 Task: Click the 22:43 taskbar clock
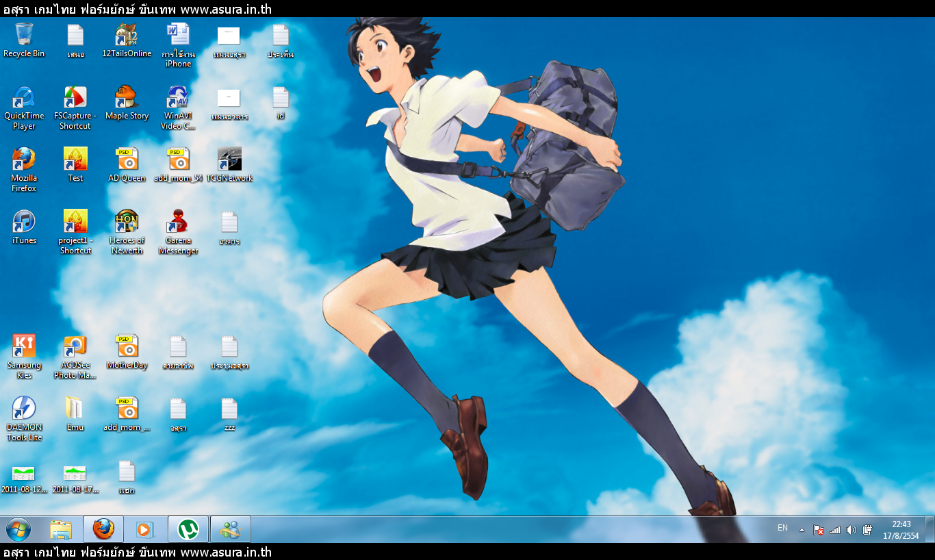click(x=901, y=530)
